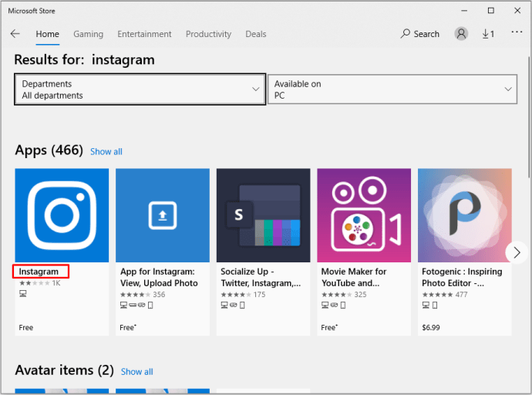532x395 pixels.
Task: Open the downloads and updates indicator
Action: (488, 34)
